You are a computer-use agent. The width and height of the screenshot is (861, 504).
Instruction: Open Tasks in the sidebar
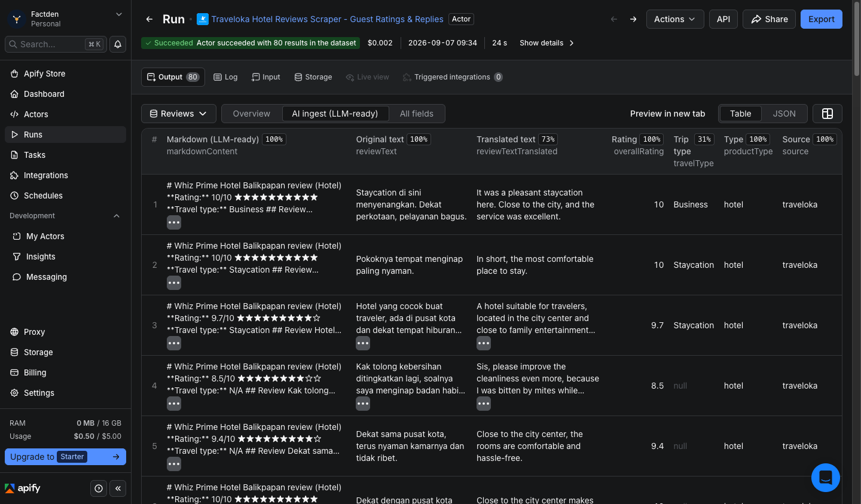[x=65, y=155]
